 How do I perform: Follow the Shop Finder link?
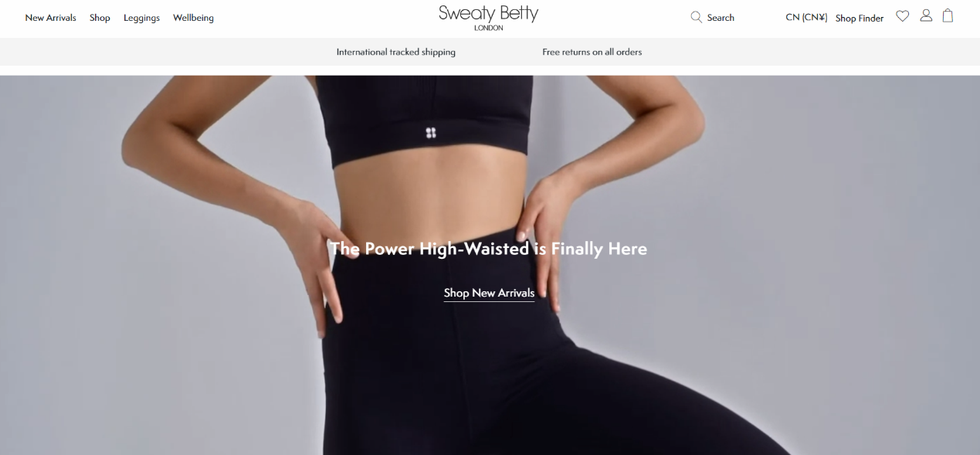tap(860, 18)
